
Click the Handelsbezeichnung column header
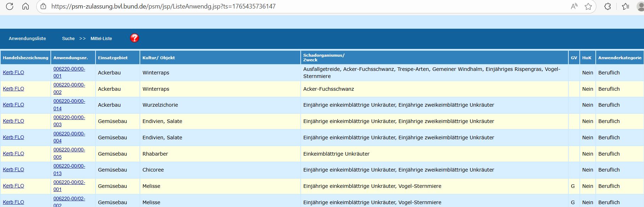click(26, 57)
